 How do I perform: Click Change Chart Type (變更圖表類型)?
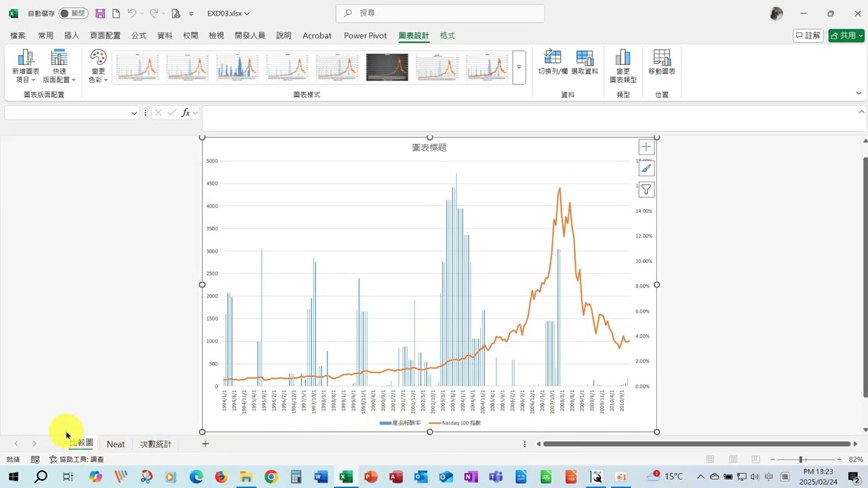coord(623,66)
